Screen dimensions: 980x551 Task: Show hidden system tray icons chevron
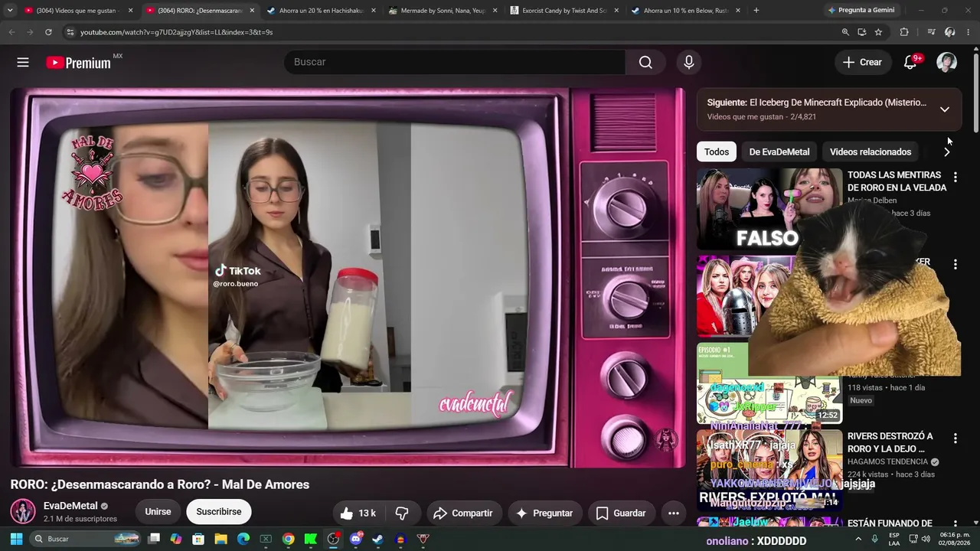pos(858,539)
